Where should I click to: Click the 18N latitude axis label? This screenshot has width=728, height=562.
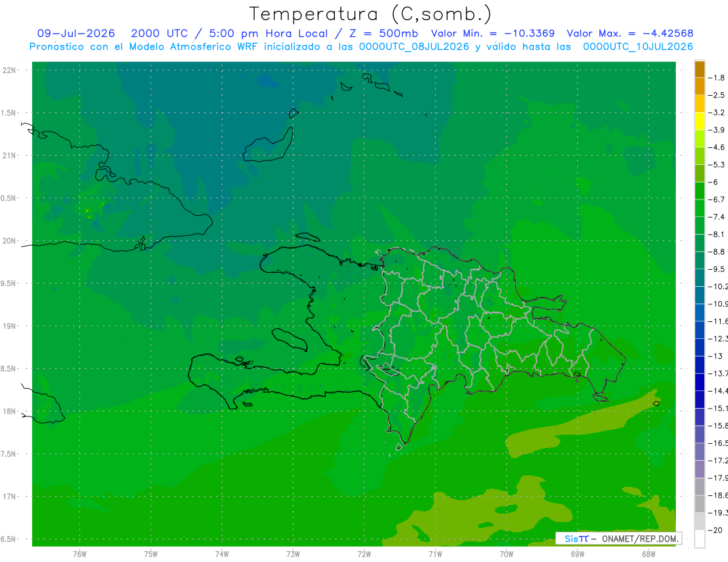click(10, 411)
